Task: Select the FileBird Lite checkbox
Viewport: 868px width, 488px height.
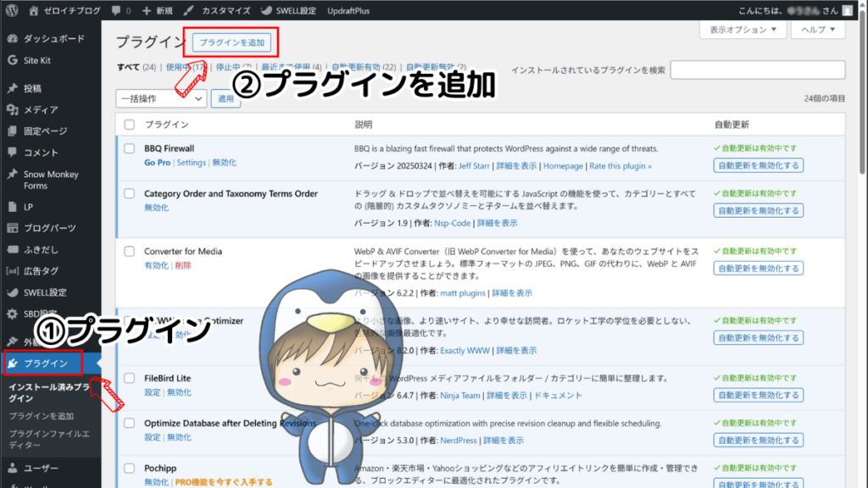Action: [129, 379]
